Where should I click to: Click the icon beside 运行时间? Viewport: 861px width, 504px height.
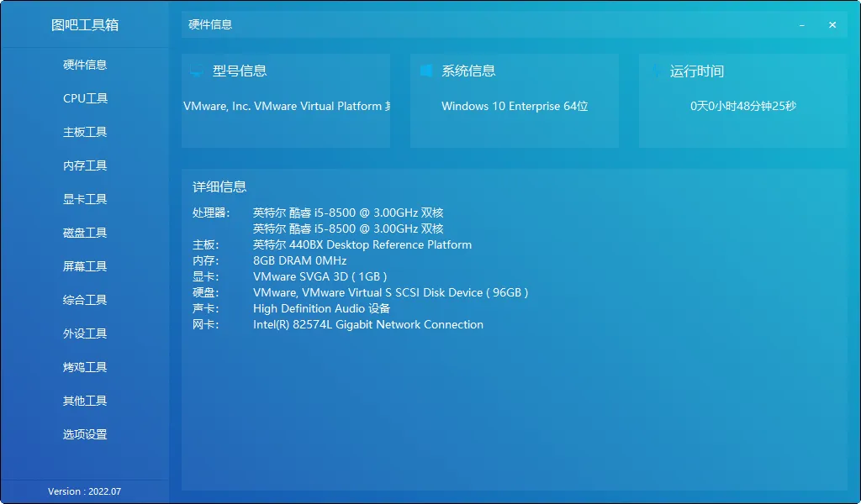click(x=655, y=71)
